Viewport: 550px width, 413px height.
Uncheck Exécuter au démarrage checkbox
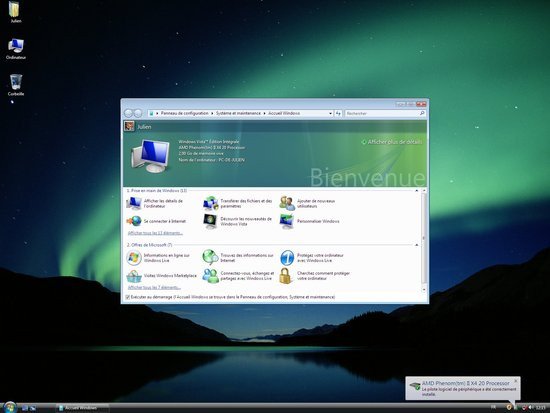[127, 297]
